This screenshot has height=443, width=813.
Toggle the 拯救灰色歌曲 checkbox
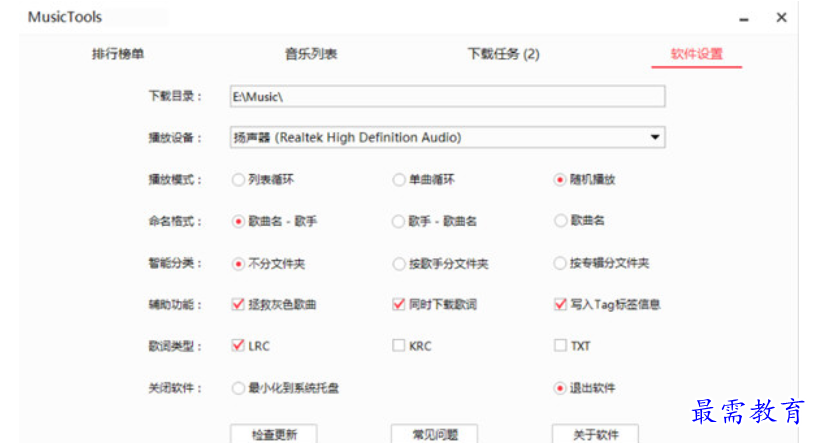238,304
